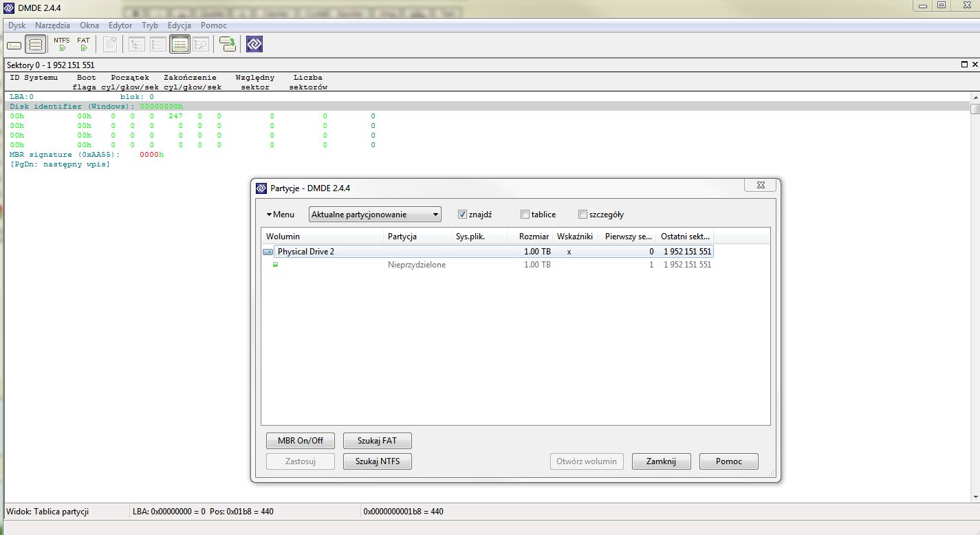The width and height of the screenshot is (980, 535).
Task: Click the [PgDn: następny wpis] text
Action: 60,164
